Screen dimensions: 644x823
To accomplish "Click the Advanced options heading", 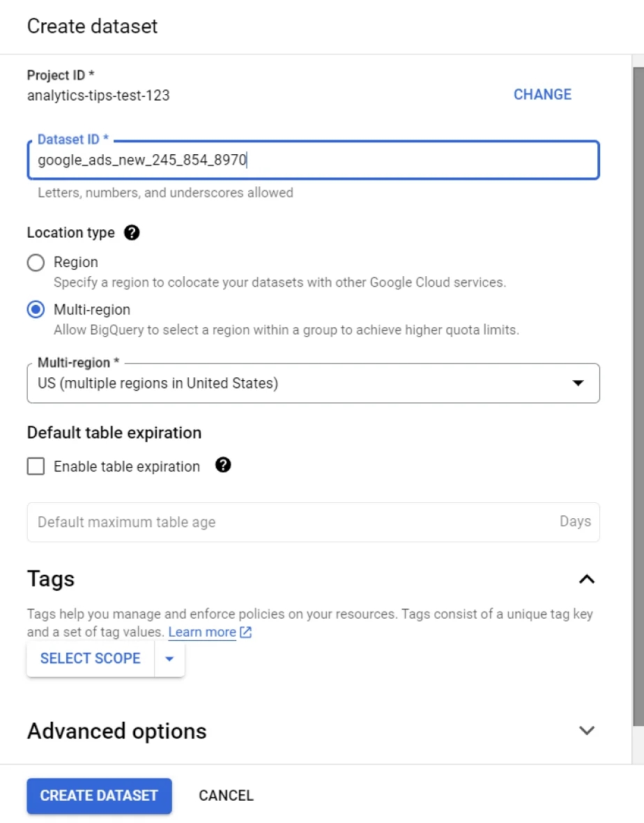I will [x=117, y=731].
